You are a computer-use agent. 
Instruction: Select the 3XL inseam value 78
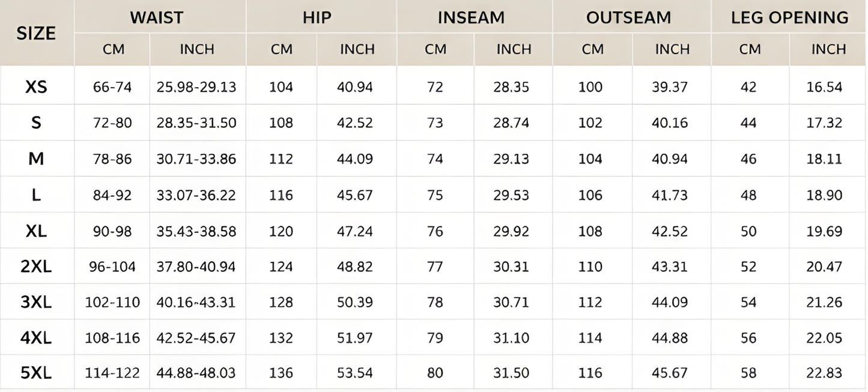click(x=435, y=302)
